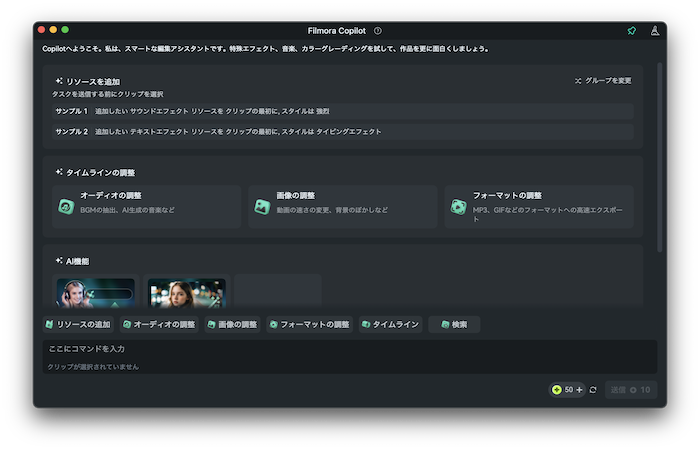Viewport: 700px width, 450px height.
Task: Click the info icon beside Filmora Copilot title
Action: pyautogui.click(x=378, y=31)
